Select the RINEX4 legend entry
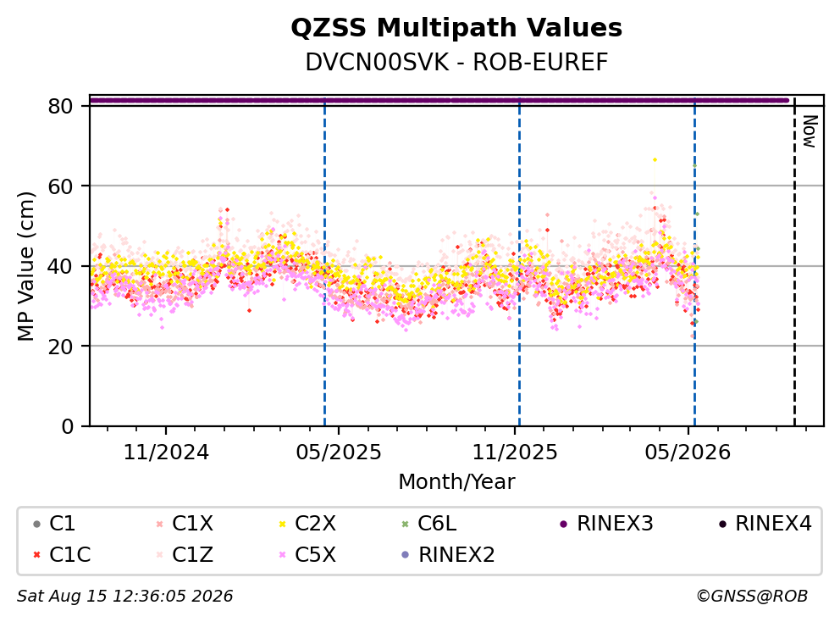The image size is (840, 622). click(x=765, y=524)
